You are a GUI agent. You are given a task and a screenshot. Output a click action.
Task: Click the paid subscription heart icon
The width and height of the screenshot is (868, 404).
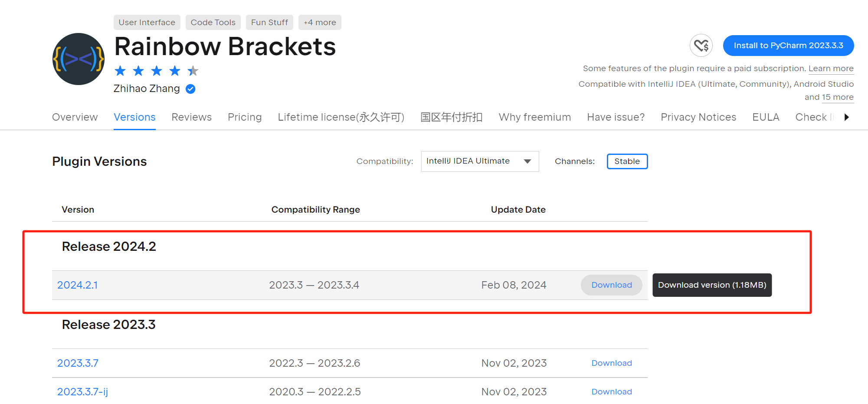pyautogui.click(x=701, y=45)
